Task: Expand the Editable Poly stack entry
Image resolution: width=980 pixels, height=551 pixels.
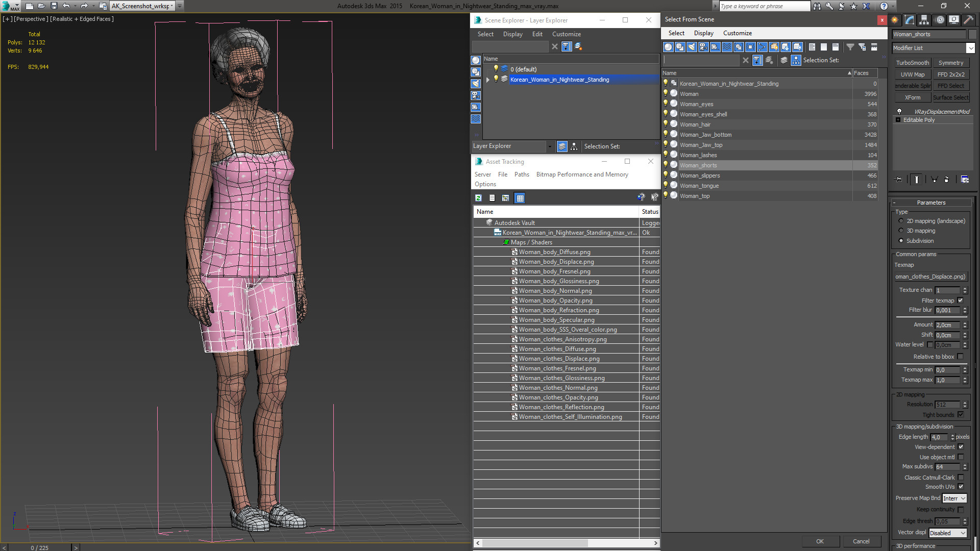Action: [x=898, y=120]
